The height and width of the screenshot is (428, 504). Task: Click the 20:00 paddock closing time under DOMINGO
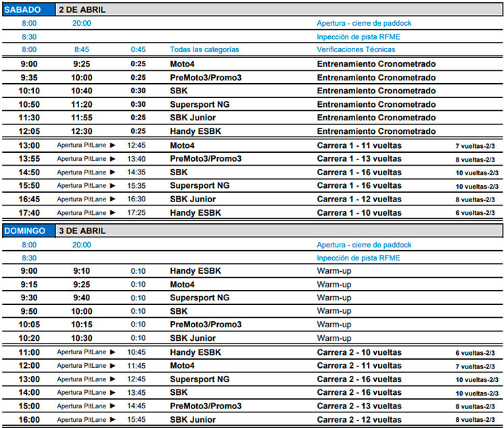(82, 245)
